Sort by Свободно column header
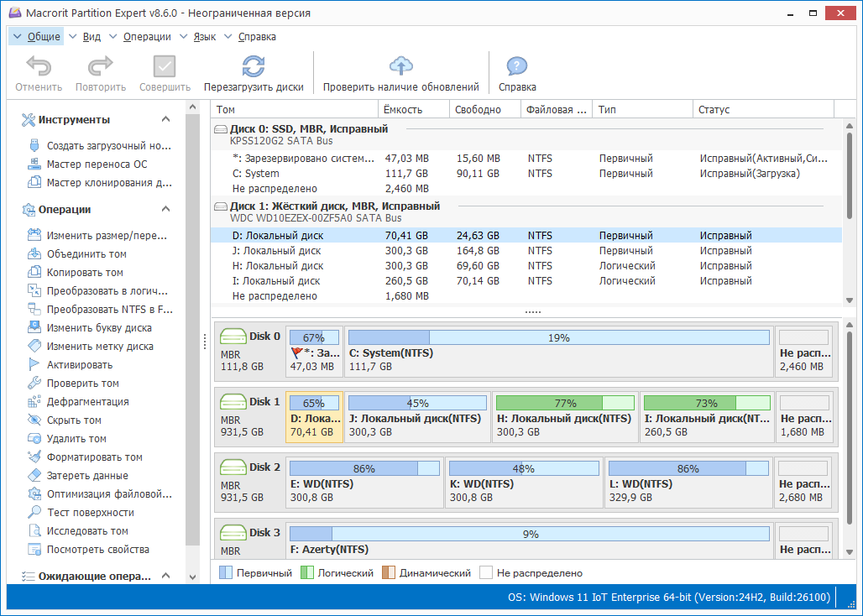Viewport: 863px width, 616px height. 485,109
